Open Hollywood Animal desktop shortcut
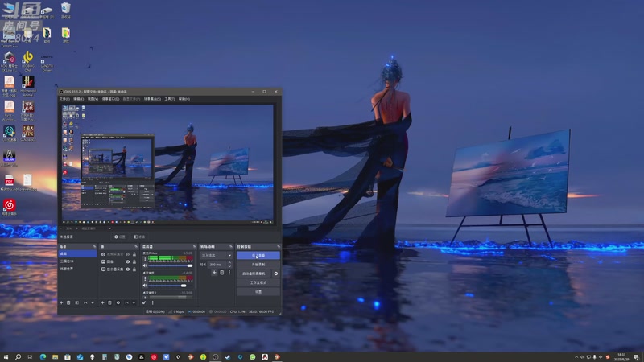644x362 pixels. tap(28, 86)
